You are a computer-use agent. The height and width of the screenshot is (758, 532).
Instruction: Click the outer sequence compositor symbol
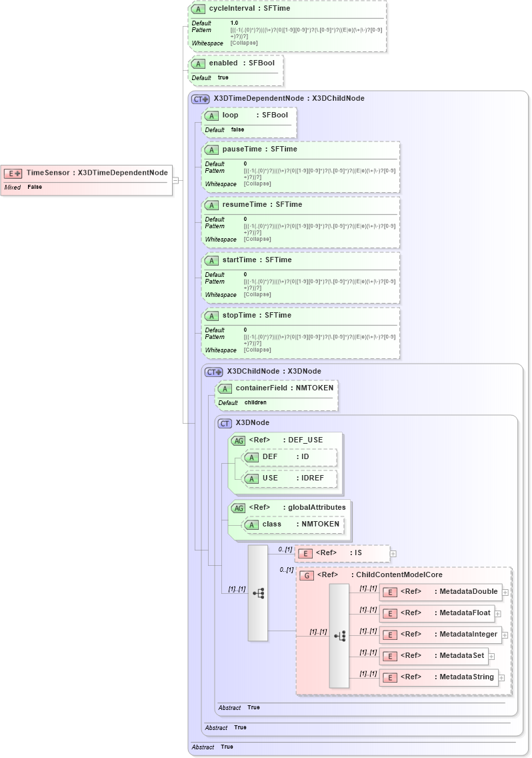click(258, 593)
